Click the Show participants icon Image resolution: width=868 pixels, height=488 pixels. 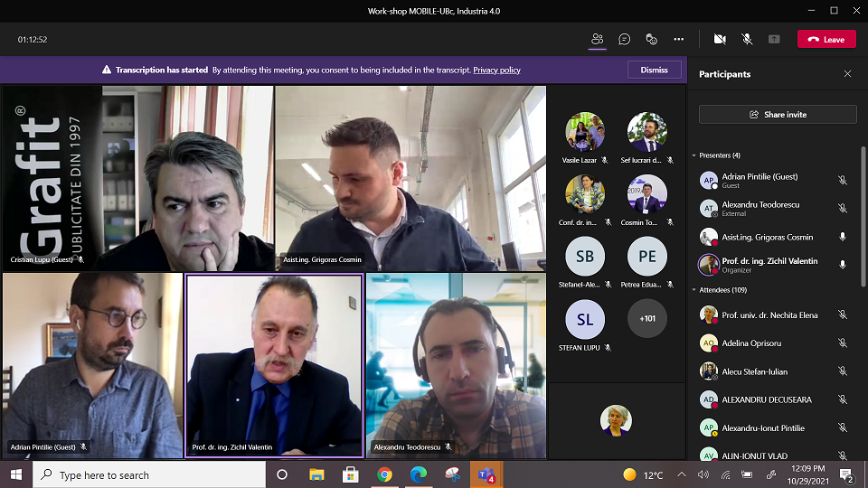[x=598, y=39]
